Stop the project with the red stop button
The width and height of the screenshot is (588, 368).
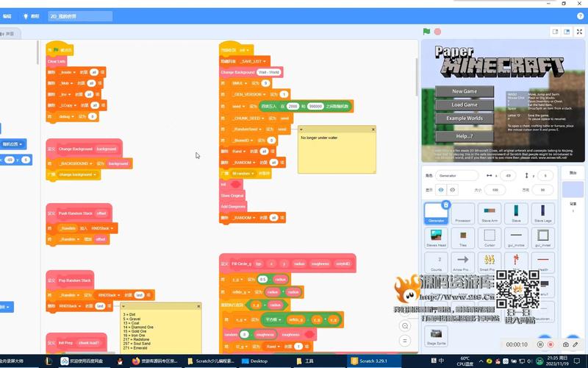[x=437, y=32]
